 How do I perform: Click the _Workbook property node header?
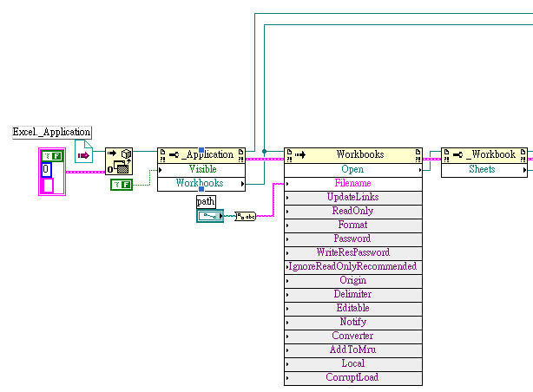click(x=484, y=155)
